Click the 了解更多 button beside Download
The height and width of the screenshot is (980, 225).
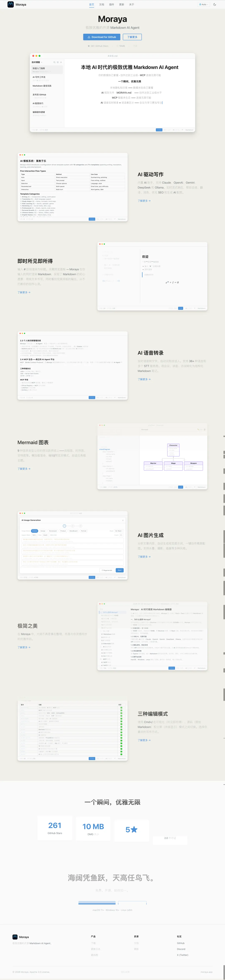click(132, 37)
